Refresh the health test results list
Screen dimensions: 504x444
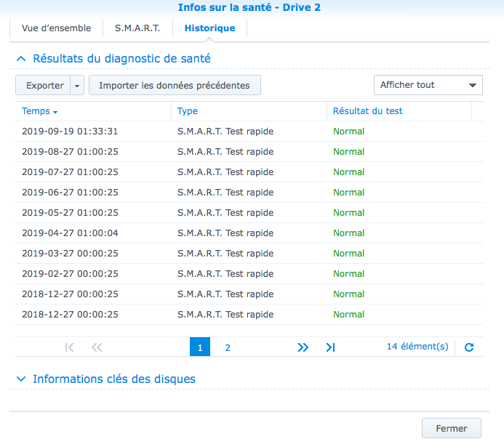(x=469, y=347)
